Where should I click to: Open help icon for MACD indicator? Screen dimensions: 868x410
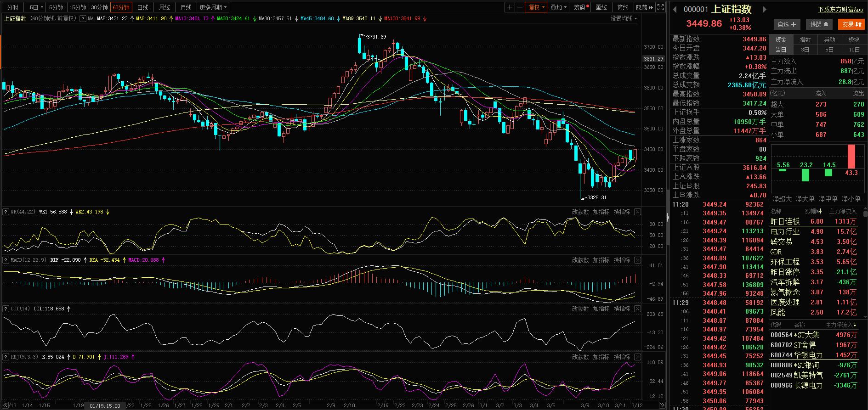pyautogui.click(x=6, y=260)
